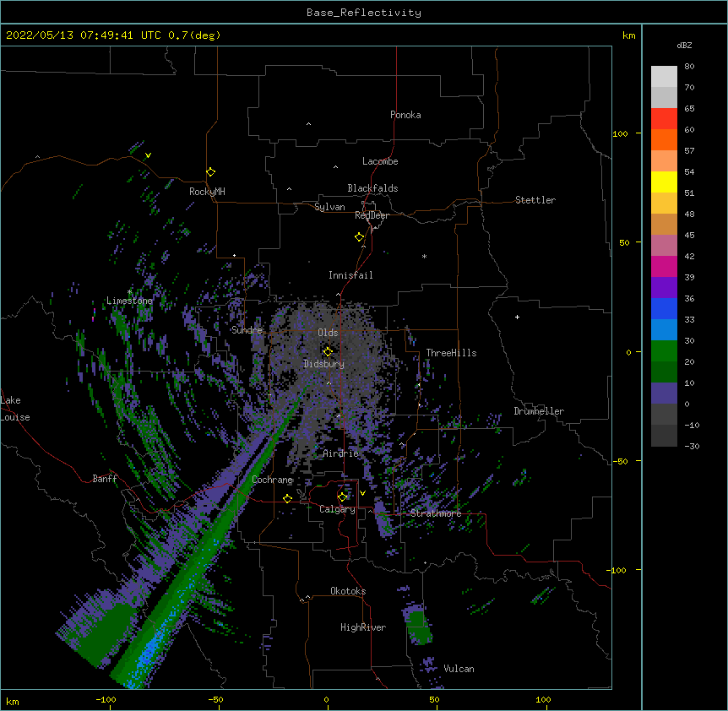Select the brown 48-45 dBZ legend swatch

coord(664,224)
